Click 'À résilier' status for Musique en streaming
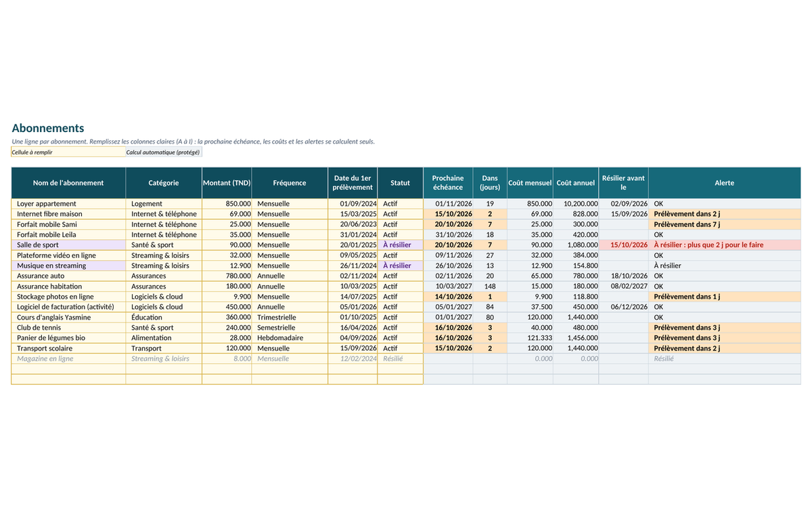812x508 pixels. tap(401, 266)
